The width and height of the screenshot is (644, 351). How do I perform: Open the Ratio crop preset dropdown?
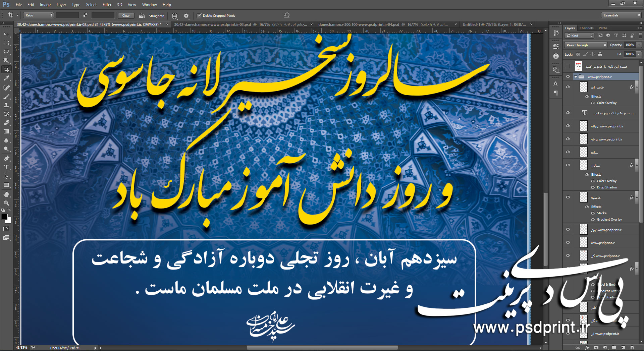tap(39, 15)
